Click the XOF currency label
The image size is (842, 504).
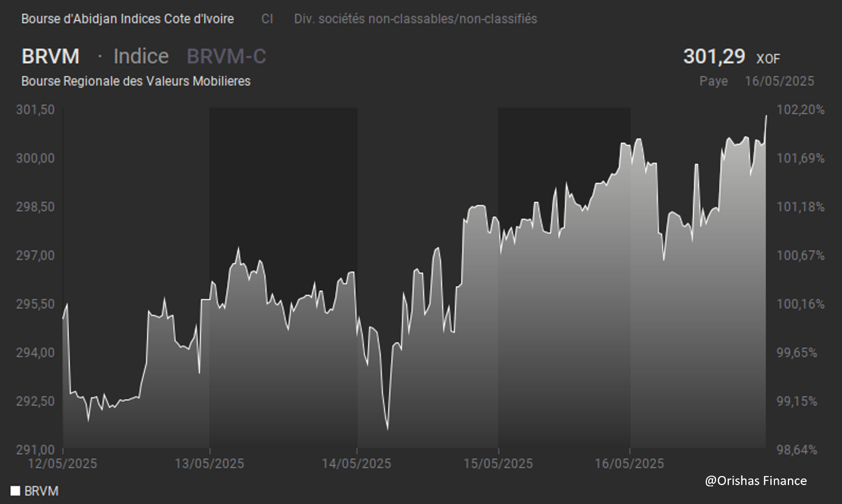pyautogui.click(x=768, y=59)
